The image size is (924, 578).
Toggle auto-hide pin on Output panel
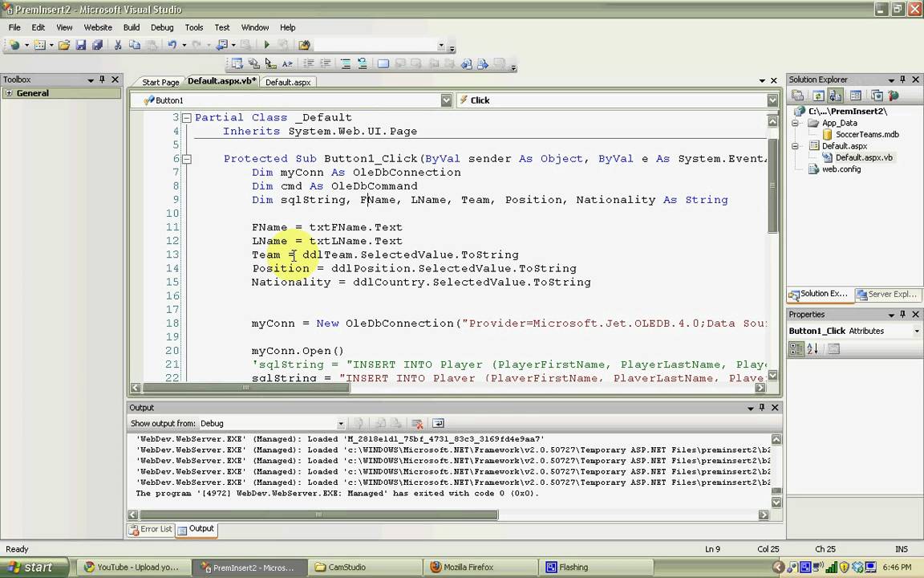point(762,407)
